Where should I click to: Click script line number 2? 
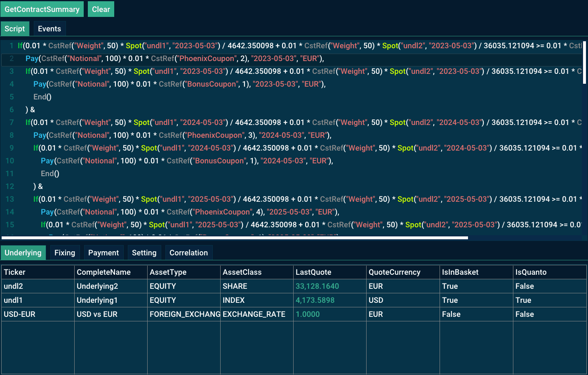12,59
